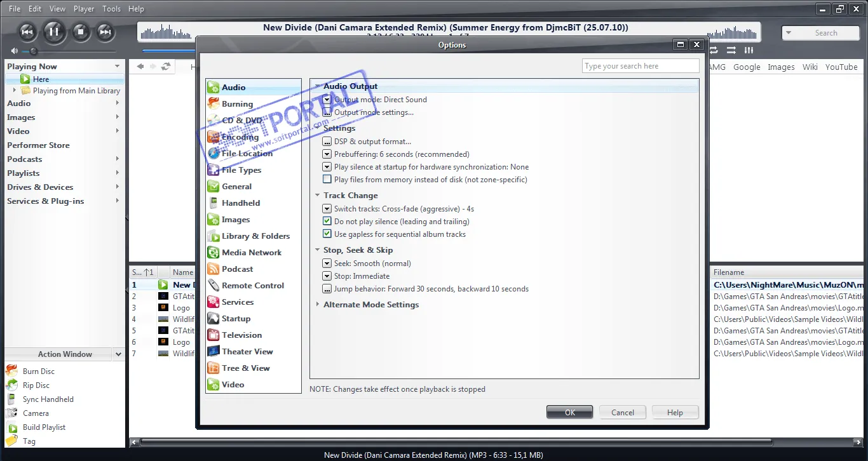Open the File menu
The width and height of the screenshot is (868, 461).
coord(15,9)
